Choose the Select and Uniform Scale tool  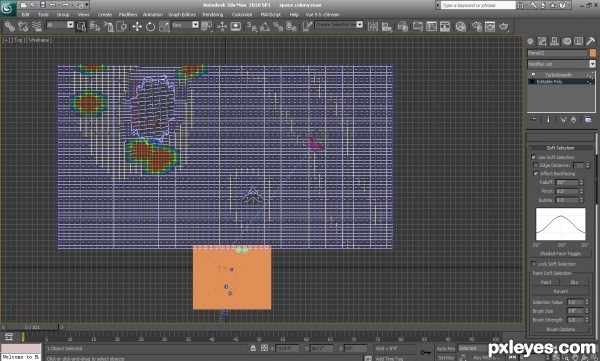(164, 26)
